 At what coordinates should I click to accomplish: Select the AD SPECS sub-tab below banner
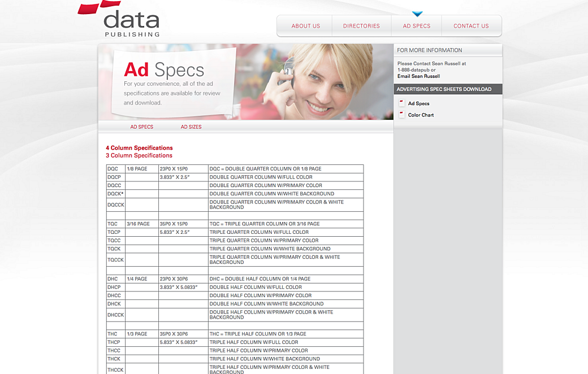click(142, 127)
